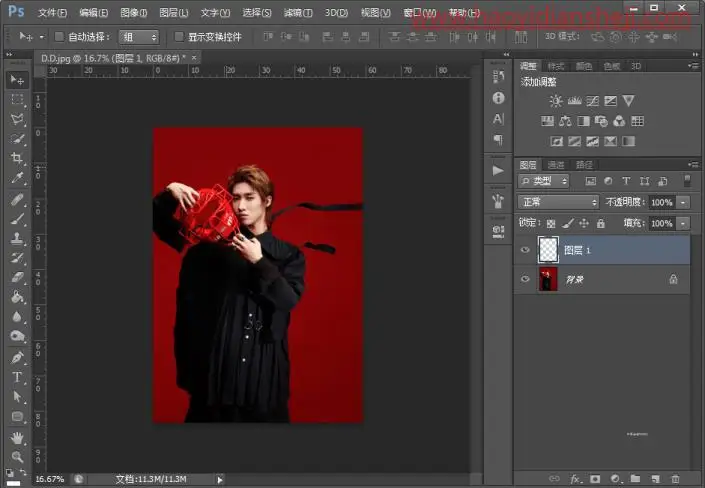Select the Eraser tool
The width and height of the screenshot is (705, 488).
tap(17, 278)
